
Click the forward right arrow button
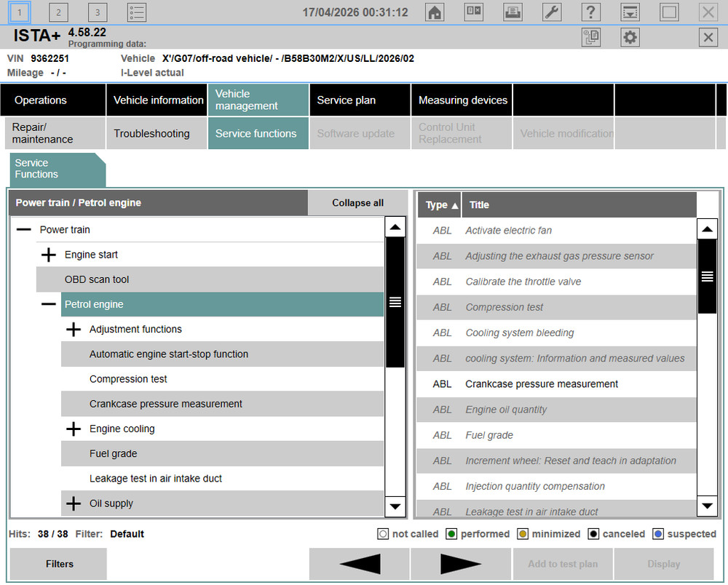pos(461,564)
